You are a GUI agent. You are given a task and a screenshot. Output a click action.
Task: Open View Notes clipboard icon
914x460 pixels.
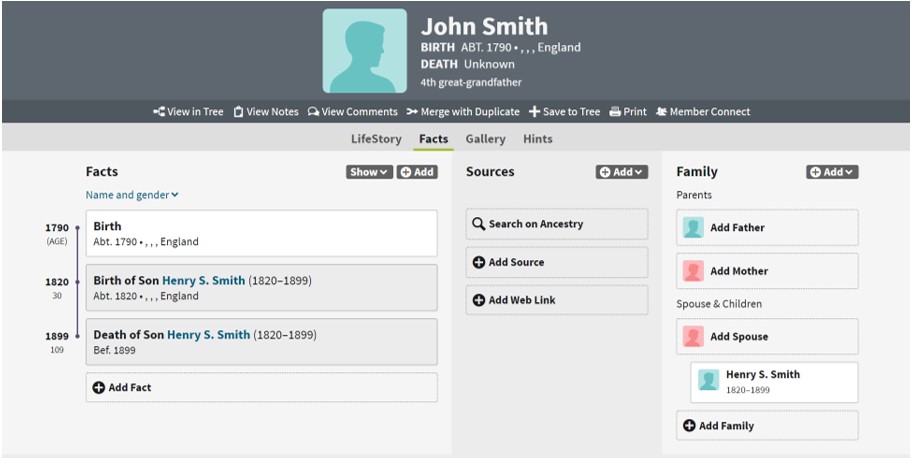click(x=238, y=112)
